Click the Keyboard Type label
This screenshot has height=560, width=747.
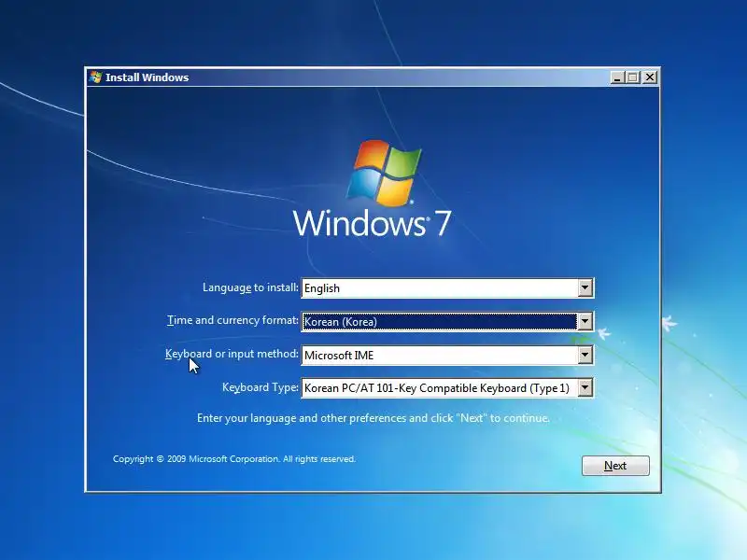tap(261, 387)
